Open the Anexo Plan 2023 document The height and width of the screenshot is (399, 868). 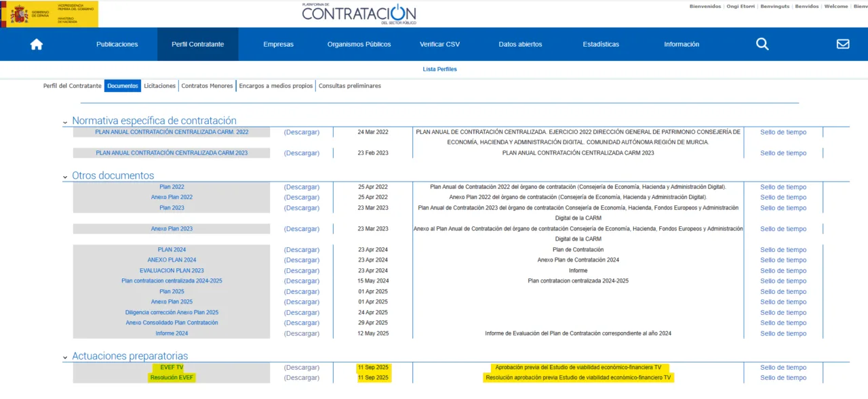pos(172,229)
